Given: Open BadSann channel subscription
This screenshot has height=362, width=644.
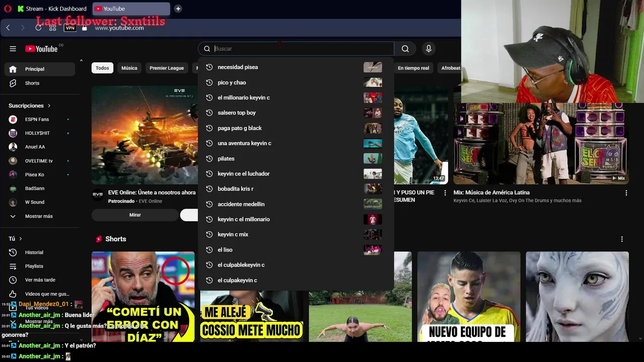Looking at the screenshot, I should point(40,189).
